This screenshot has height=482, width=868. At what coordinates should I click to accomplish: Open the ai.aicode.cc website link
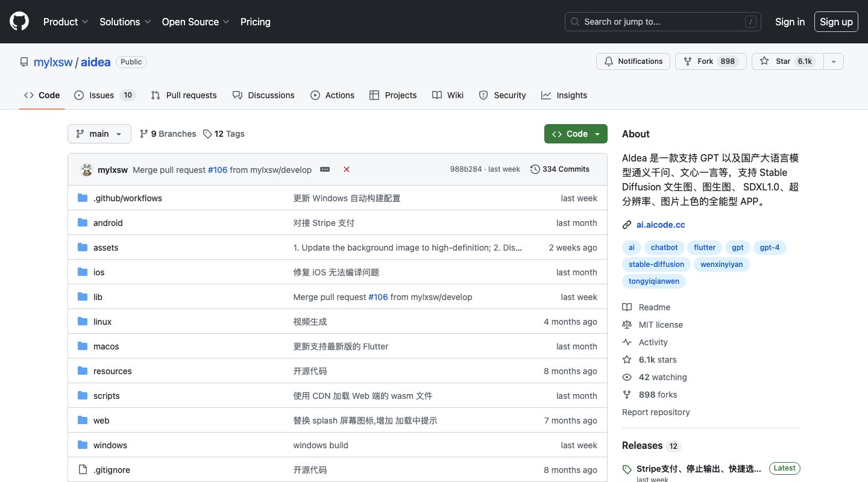tap(661, 225)
